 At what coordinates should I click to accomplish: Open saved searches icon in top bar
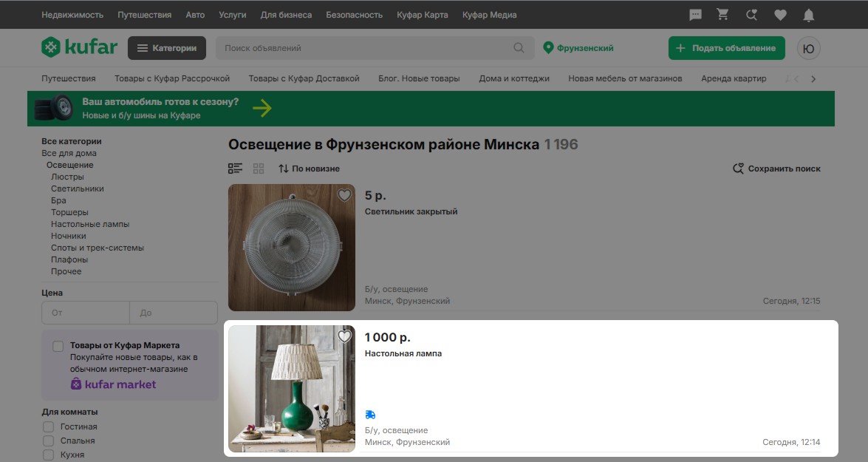pyautogui.click(x=751, y=15)
